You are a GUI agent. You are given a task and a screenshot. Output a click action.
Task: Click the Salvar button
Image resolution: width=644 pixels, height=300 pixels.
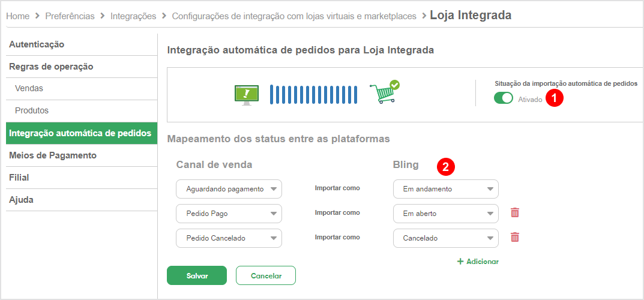197,275
